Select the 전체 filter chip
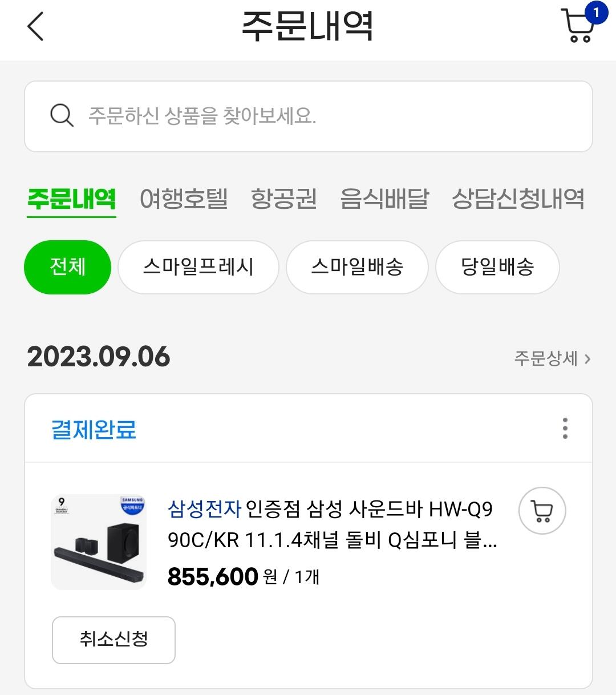The width and height of the screenshot is (616, 695). point(67,267)
